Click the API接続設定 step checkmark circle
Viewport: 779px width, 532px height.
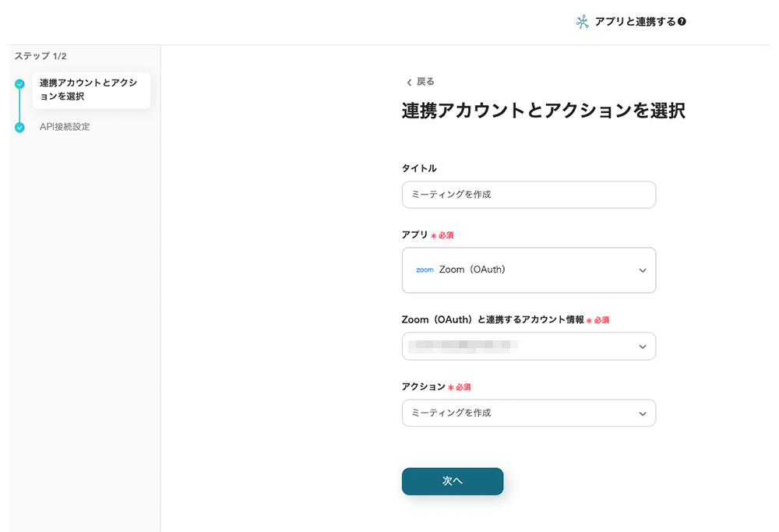[x=20, y=127]
